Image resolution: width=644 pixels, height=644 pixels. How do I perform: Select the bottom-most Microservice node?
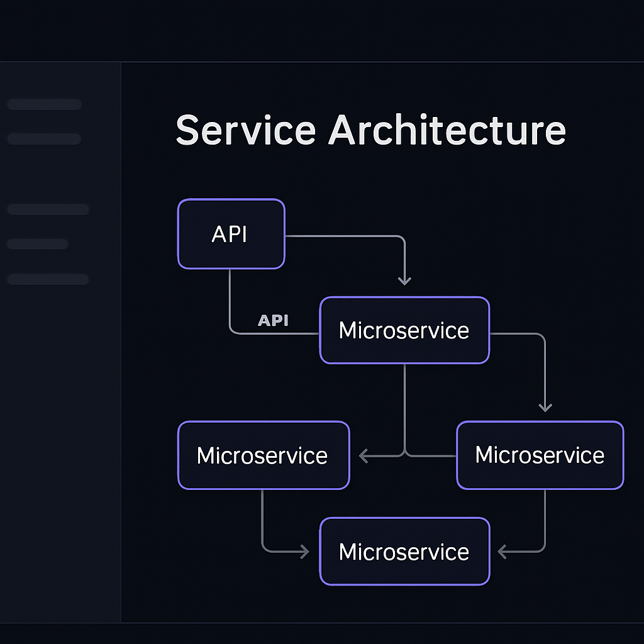[404, 551]
